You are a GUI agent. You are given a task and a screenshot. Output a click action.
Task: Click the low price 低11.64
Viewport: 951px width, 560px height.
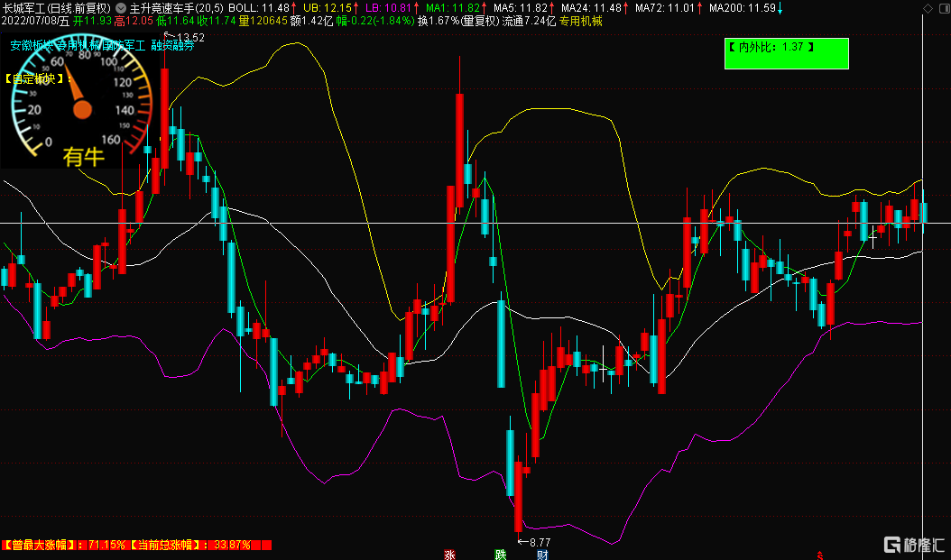coord(176,22)
